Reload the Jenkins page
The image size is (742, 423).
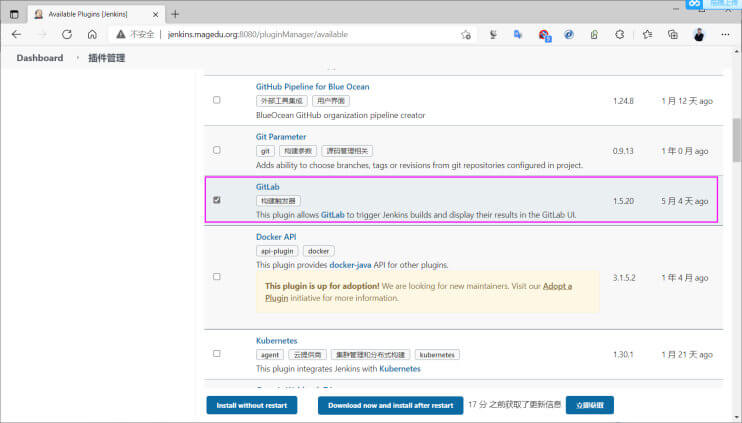[67, 34]
